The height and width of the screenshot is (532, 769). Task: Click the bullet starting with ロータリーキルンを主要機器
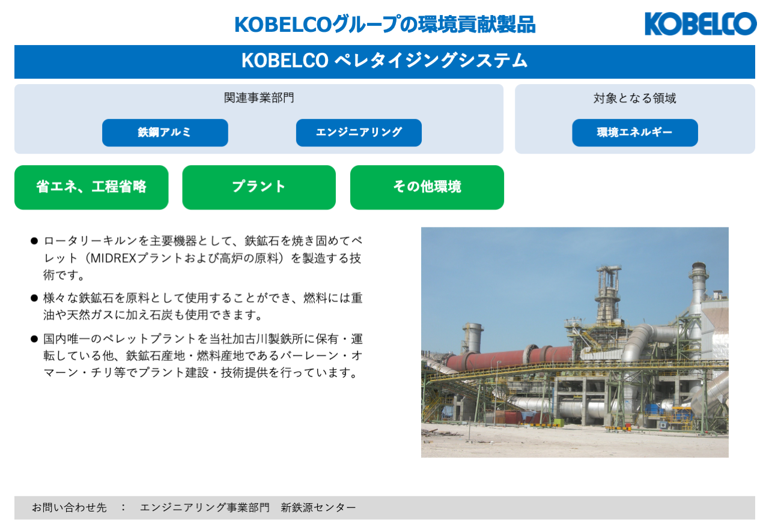pyautogui.click(x=196, y=258)
